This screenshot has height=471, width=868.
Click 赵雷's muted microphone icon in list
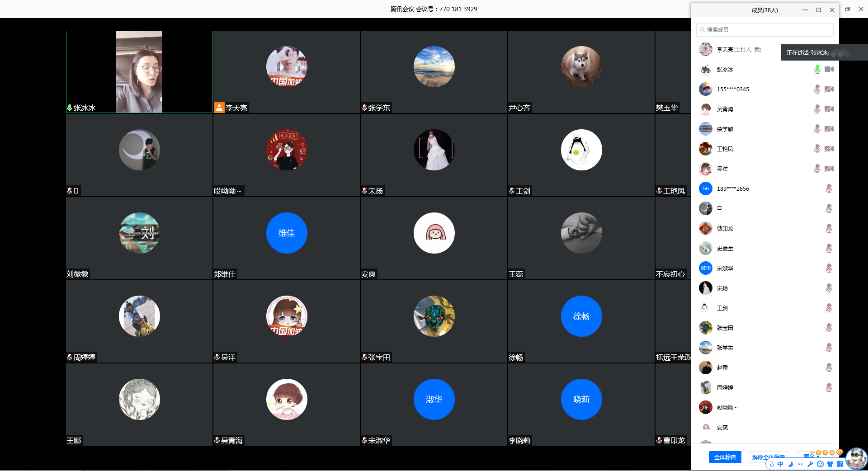pyautogui.click(x=829, y=367)
